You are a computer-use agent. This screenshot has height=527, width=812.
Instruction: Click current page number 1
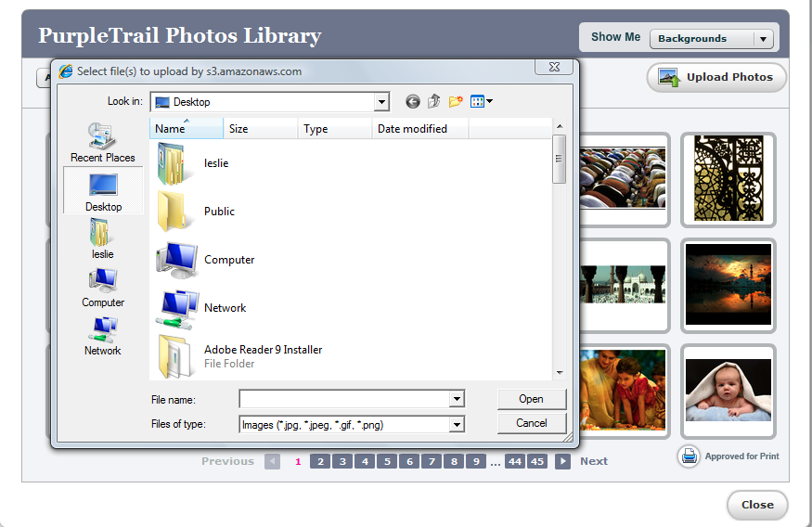click(298, 462)
